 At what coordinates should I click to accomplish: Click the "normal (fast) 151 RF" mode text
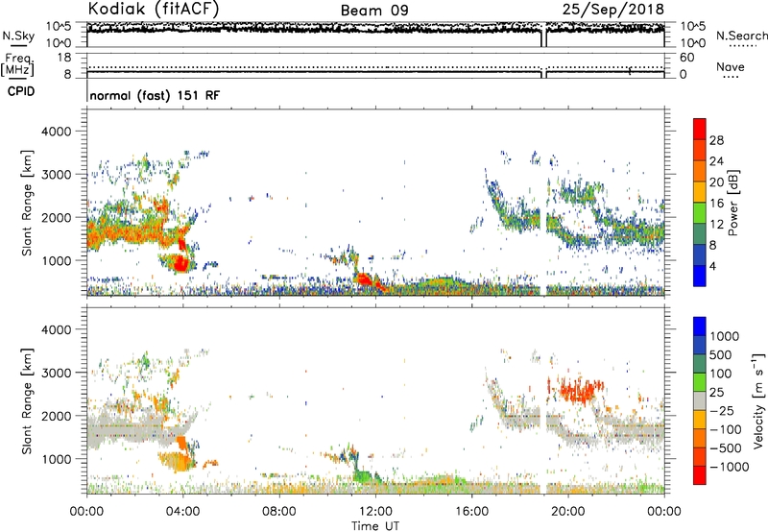click(x=155, y=95)
